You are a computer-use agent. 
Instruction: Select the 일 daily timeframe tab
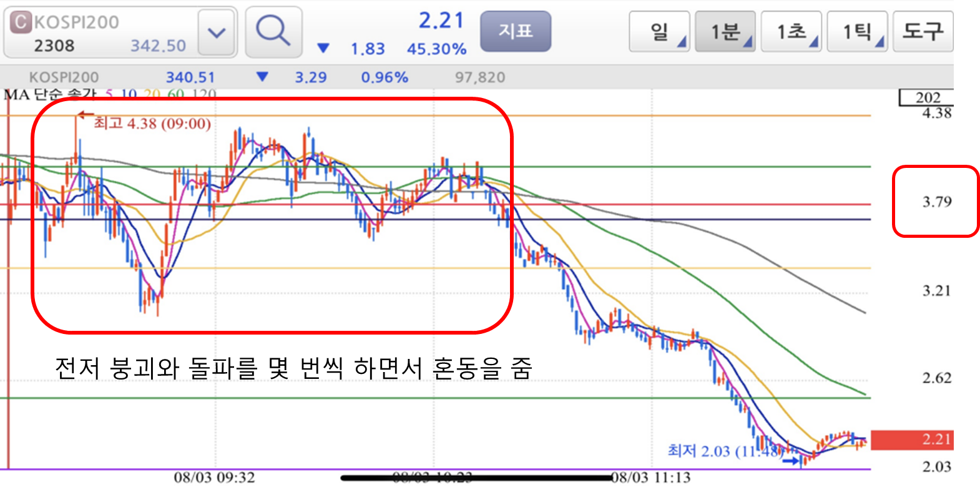pos(659,31)
